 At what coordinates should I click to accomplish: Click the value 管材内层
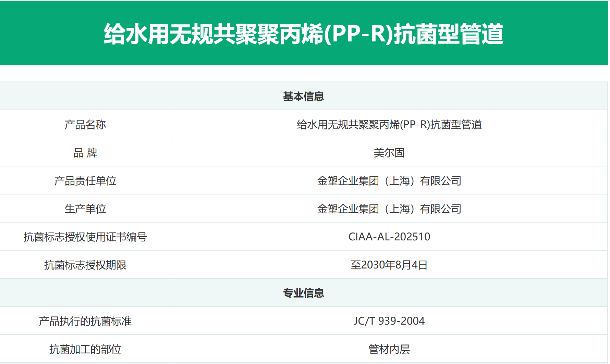389,349
